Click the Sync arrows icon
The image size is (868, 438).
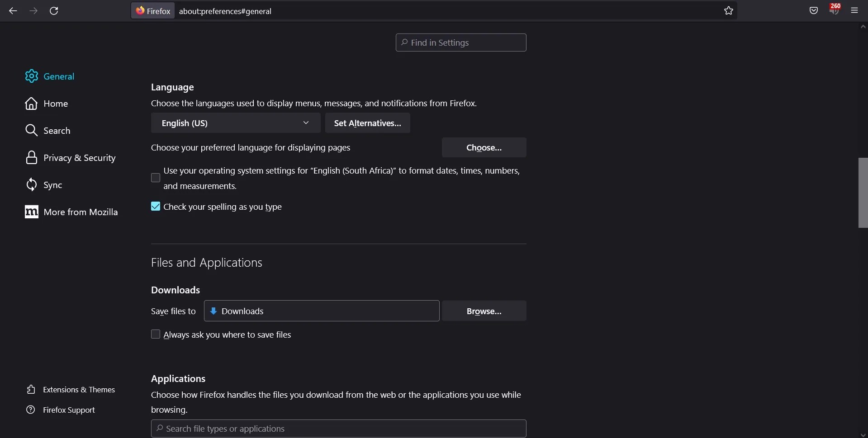(x=31, y=184)
